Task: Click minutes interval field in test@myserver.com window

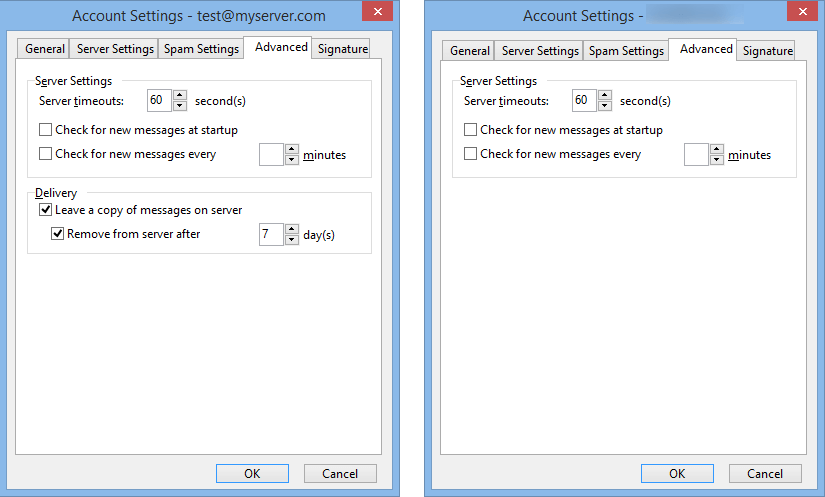Action: pos(271,155)
